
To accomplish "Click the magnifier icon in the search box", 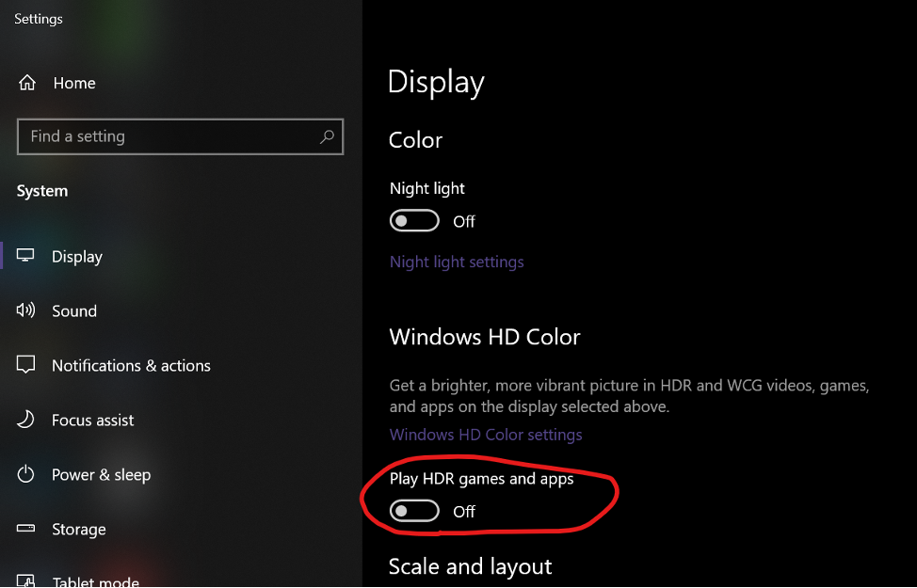I will pyautogui.click(x=327, y=136).
